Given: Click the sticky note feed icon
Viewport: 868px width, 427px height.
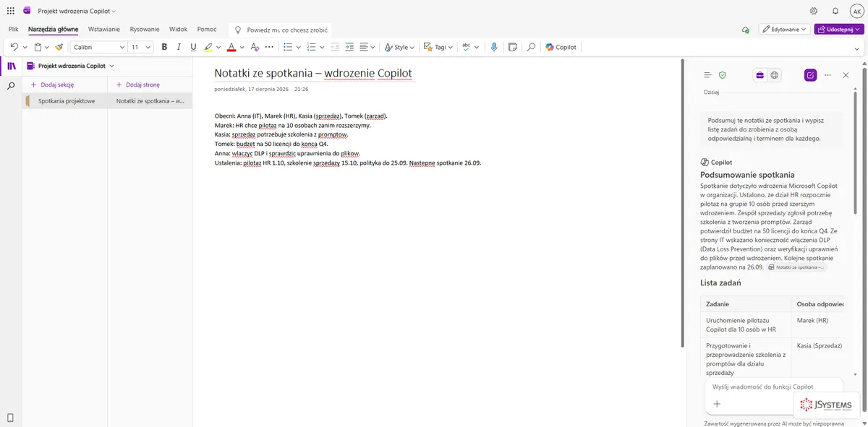Looking at the screenshot, I should (513, 47).
